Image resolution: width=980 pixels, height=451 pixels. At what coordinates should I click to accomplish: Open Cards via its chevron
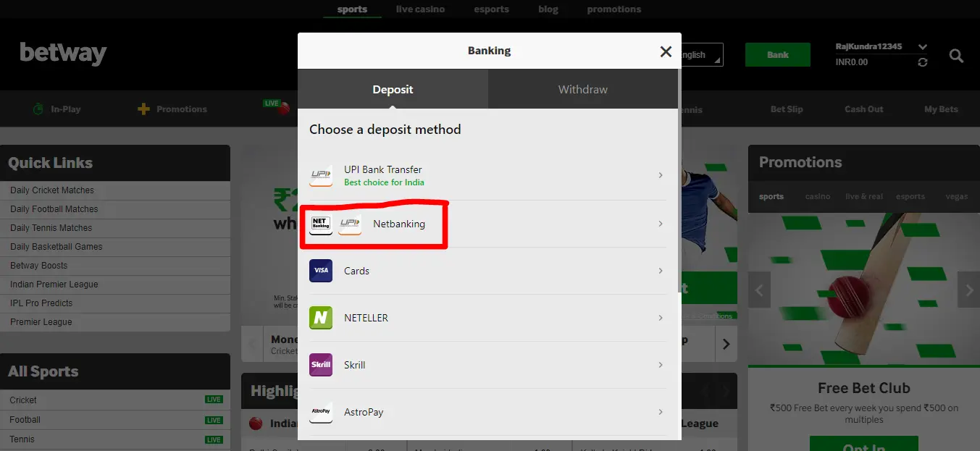click(661, 271)
